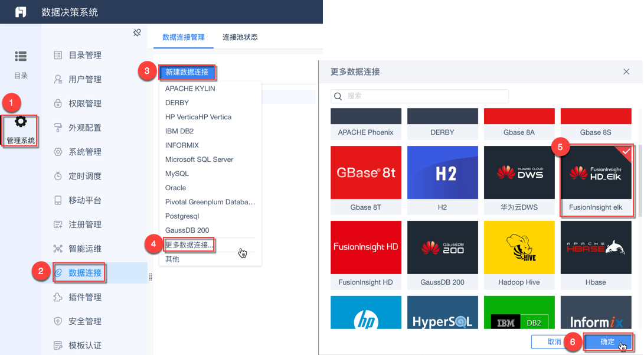Click the 新建数据连接 button
Viewport: 644px width, 355px height.
pyautogui.click(x=187, y=72)
